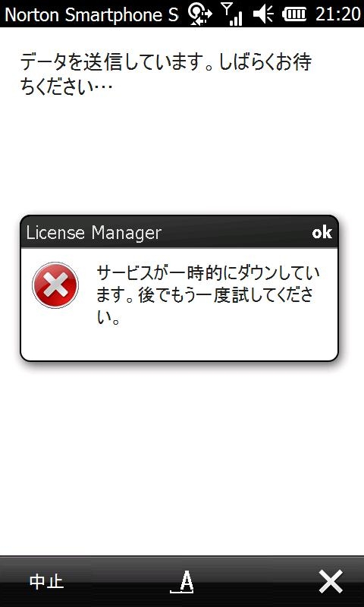Image resolution: width=364 pixels, height=607 pixels.
Task: Tap the battery level icon
Action: tap(294, 14)
